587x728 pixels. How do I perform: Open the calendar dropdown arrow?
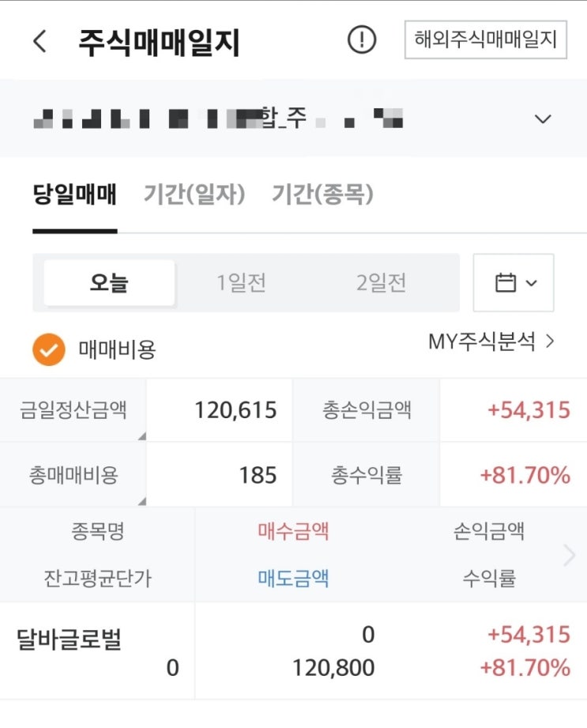click(531, 283)
